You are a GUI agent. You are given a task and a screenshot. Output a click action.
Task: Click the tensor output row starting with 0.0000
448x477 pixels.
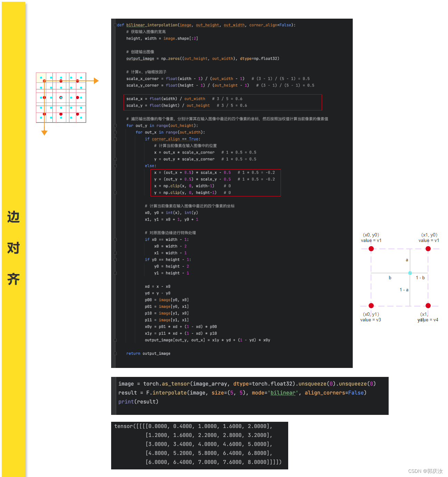click(x=193, y=426)
